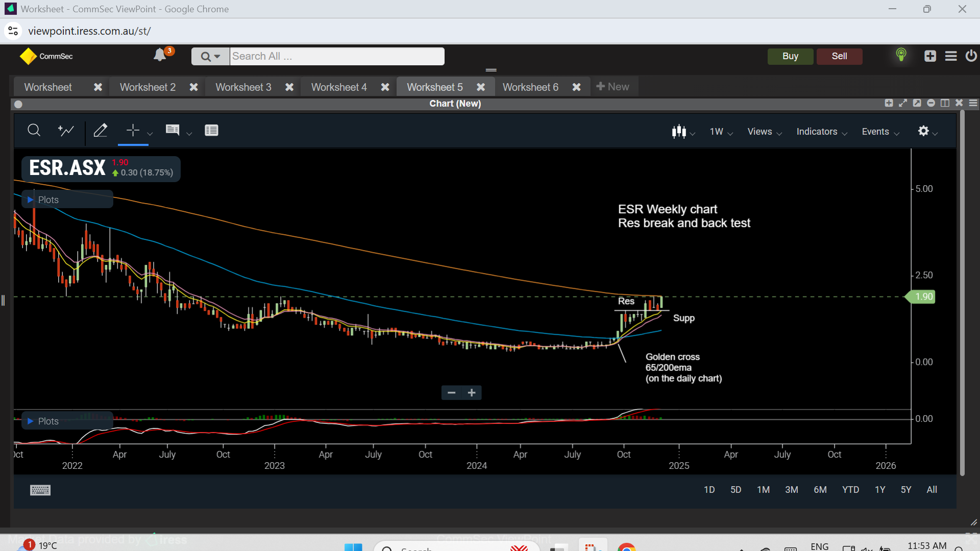The image size is (980, 551).
Task: Click the CommSec logo
Action: (x=46, y=56)
